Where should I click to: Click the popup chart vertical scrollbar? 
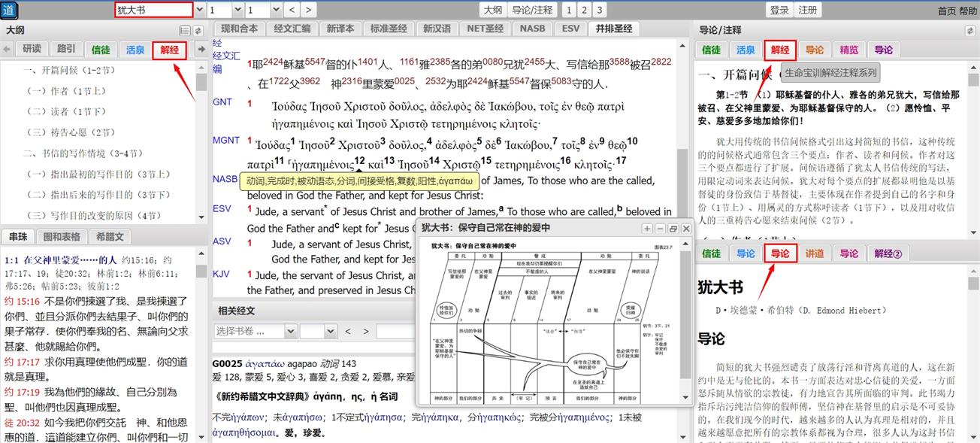pos(685,316)
